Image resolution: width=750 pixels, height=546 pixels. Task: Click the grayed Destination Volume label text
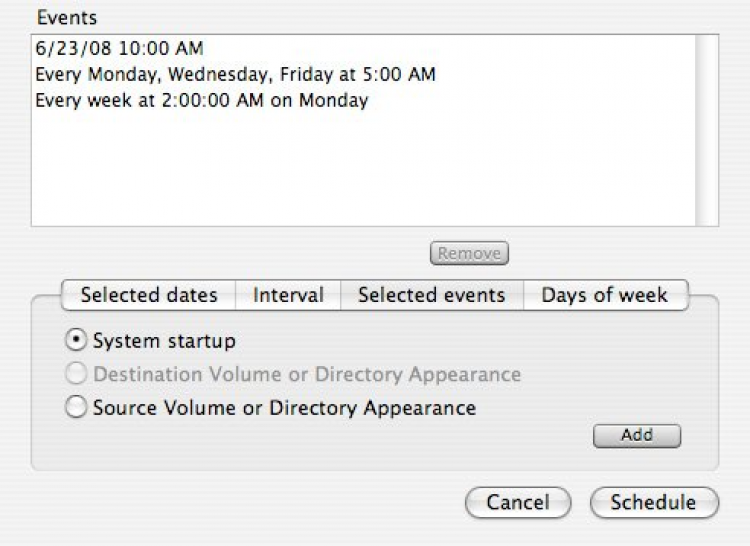pyautogui.click(x=307, y=375)
